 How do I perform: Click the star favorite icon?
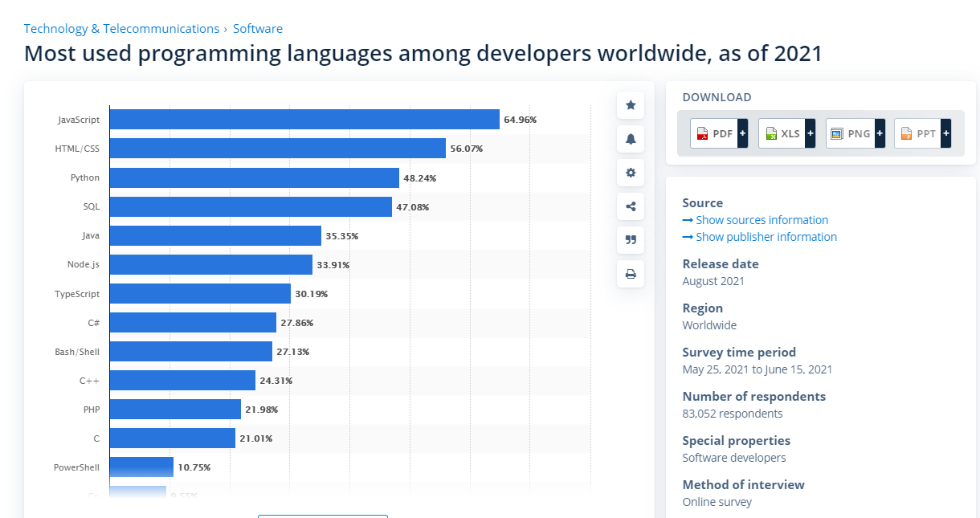click(631, 105)
